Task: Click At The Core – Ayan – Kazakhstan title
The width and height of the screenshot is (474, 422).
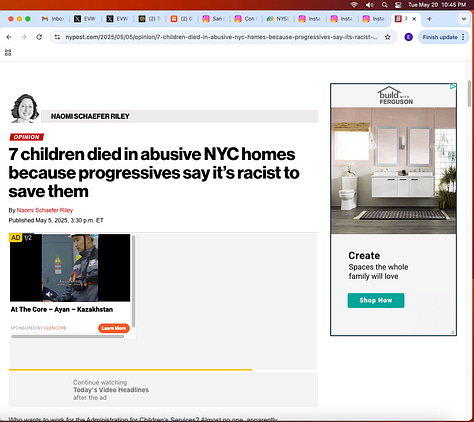Action: click(x=62, y=309)
